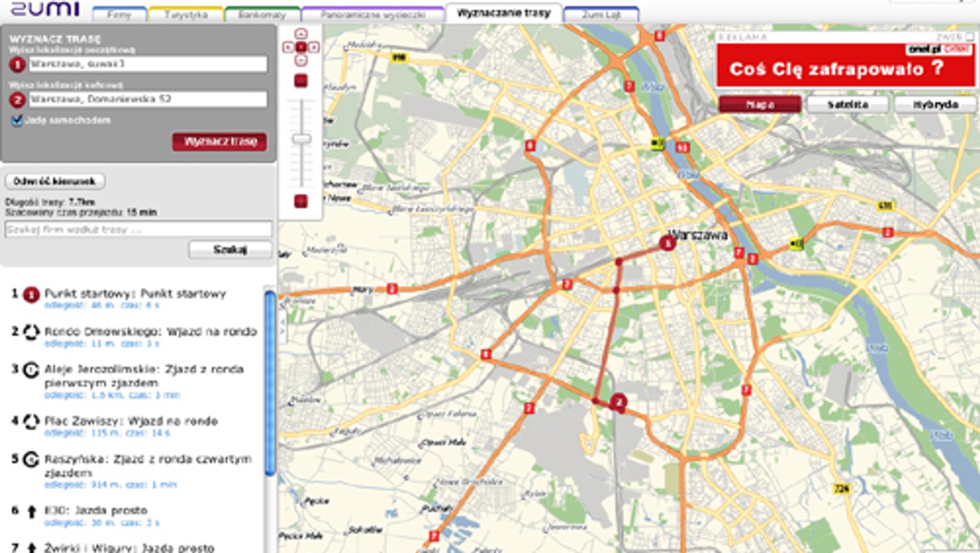The height and width of the screenshot is (553, 980).
Task: Click the route start marker 1 on map
Action: click(667, 243)
